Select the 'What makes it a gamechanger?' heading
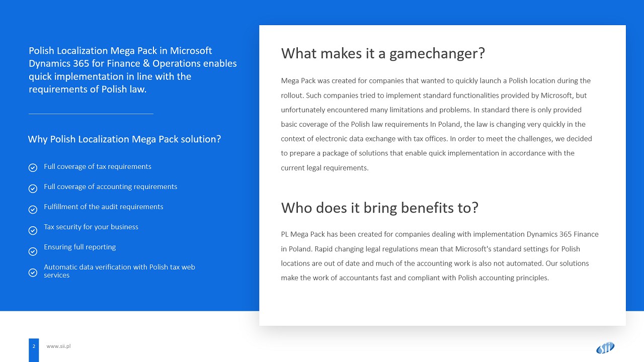The image size is (644, 362). (x=383, y=53)
